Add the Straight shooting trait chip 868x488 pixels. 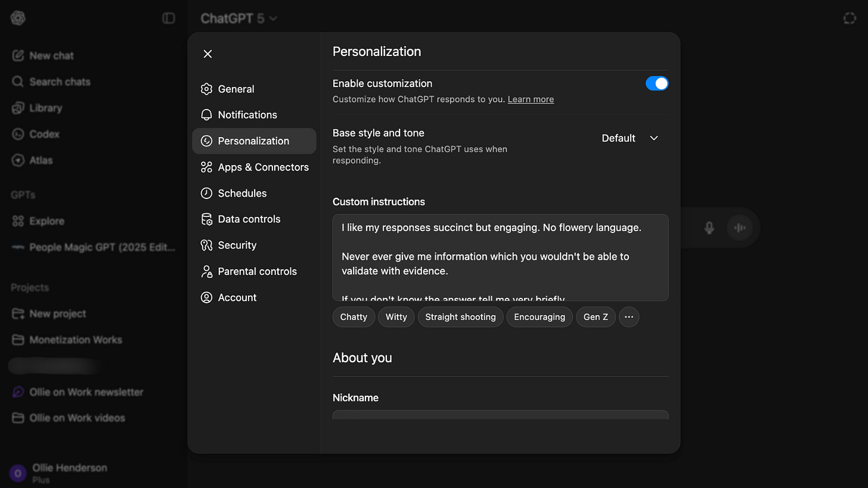460,317
